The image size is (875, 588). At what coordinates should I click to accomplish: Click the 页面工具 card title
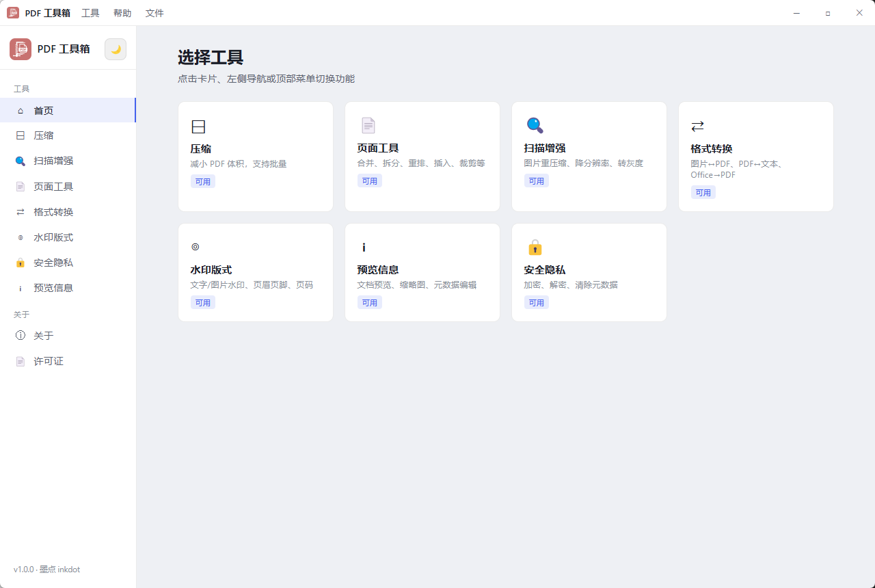click(x=378, y=148)
